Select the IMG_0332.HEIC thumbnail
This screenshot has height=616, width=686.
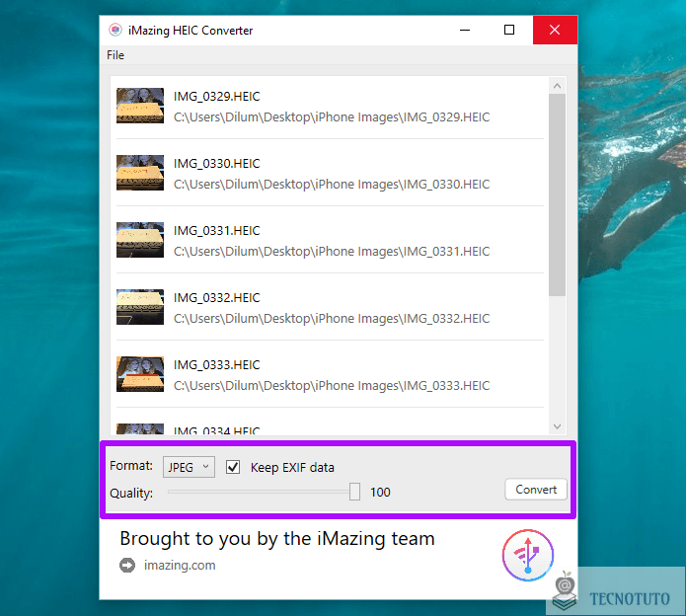(x=140, y=307)
